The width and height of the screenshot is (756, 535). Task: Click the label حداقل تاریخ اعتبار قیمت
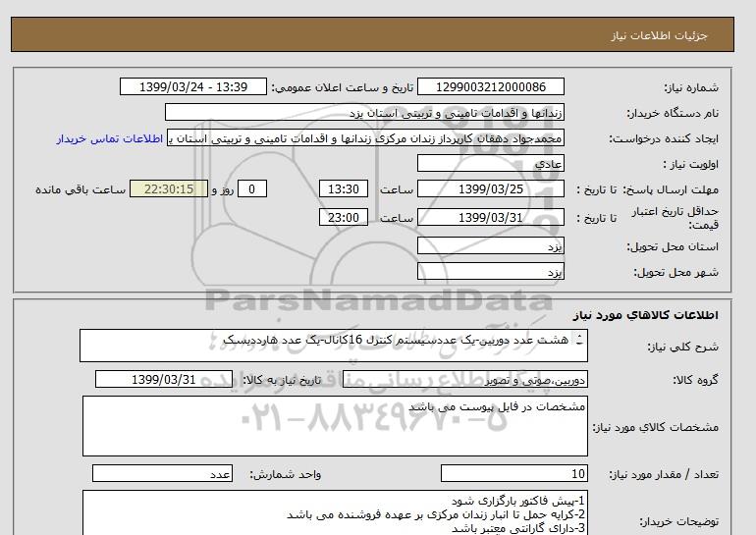tap(675, 218)
